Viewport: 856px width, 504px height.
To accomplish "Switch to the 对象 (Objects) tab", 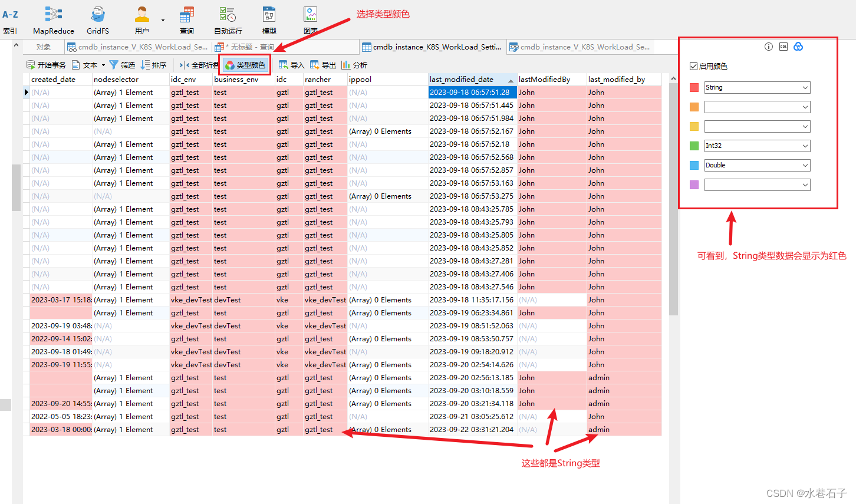I will [44, 47].
